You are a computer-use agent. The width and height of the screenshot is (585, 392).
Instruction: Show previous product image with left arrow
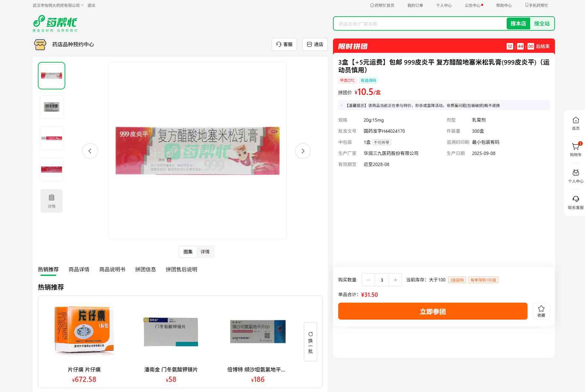(x=90, y=151)
